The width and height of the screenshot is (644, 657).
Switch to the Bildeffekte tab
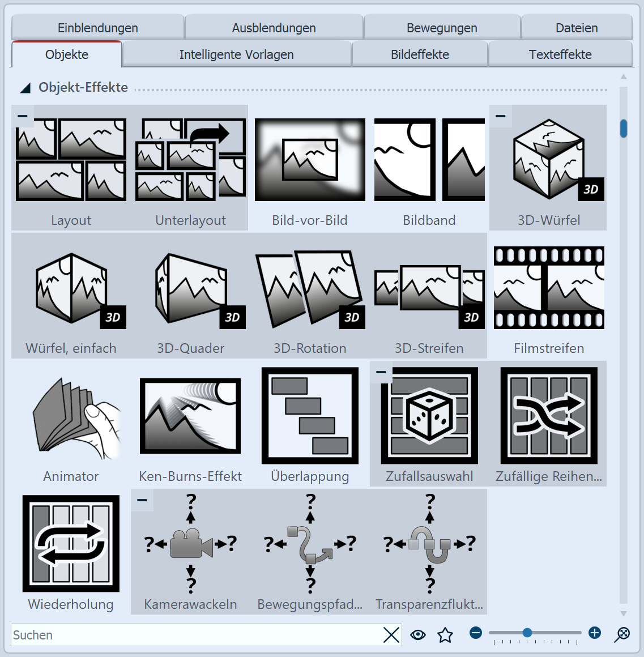point(420,55)
